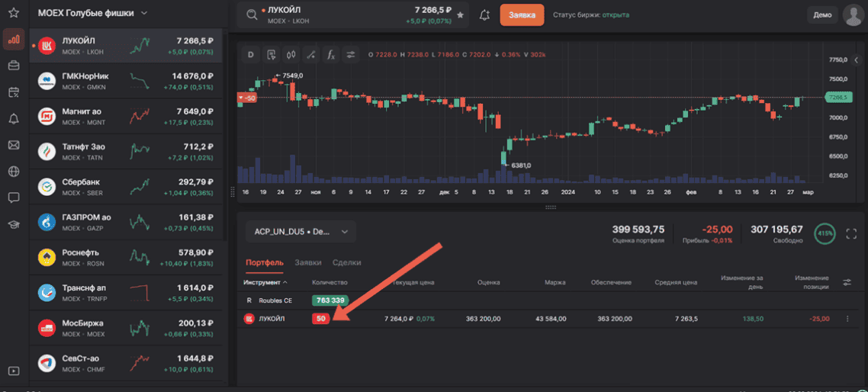Screen dimensions: 868x392
Task: Open the favorites star in the sidebar
Action: click(x=14, y=12)
